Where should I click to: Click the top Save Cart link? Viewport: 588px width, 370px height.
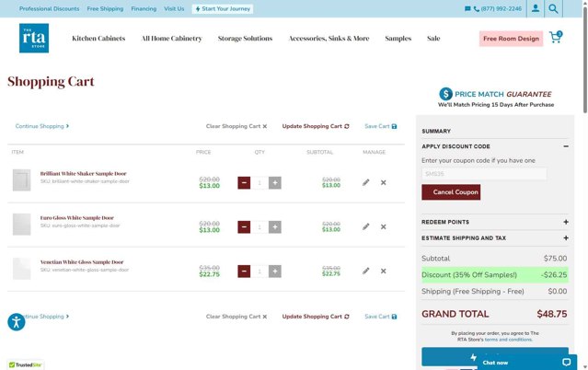tap(381, 126)
